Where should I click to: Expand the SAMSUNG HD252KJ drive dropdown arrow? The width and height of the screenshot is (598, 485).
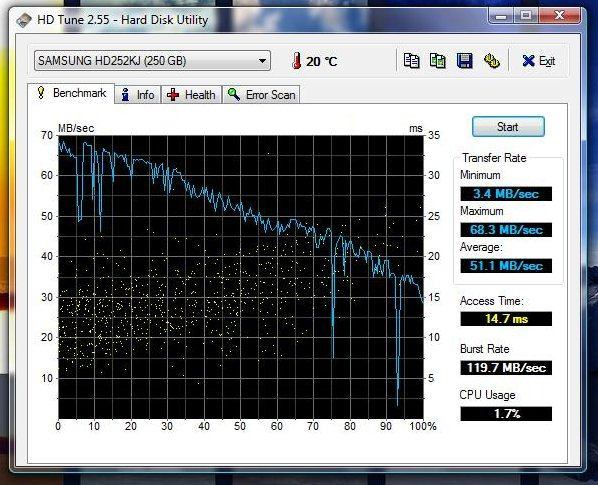[262, 61]
